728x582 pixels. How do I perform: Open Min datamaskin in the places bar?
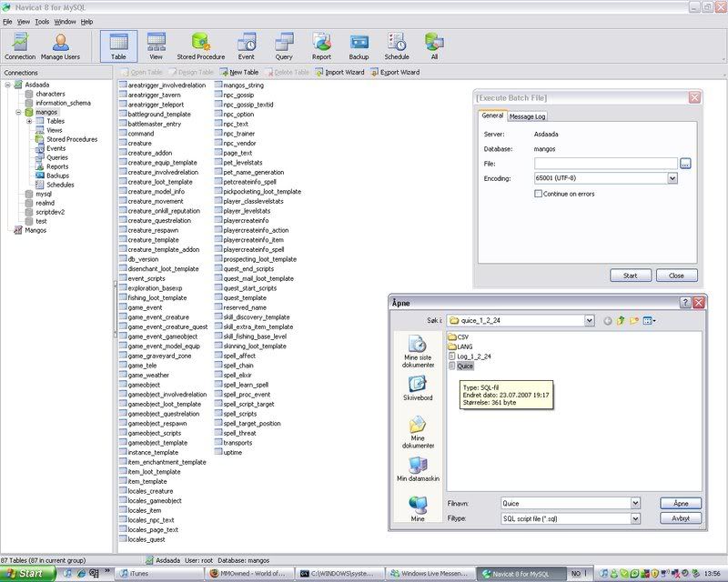click(418, 468)
